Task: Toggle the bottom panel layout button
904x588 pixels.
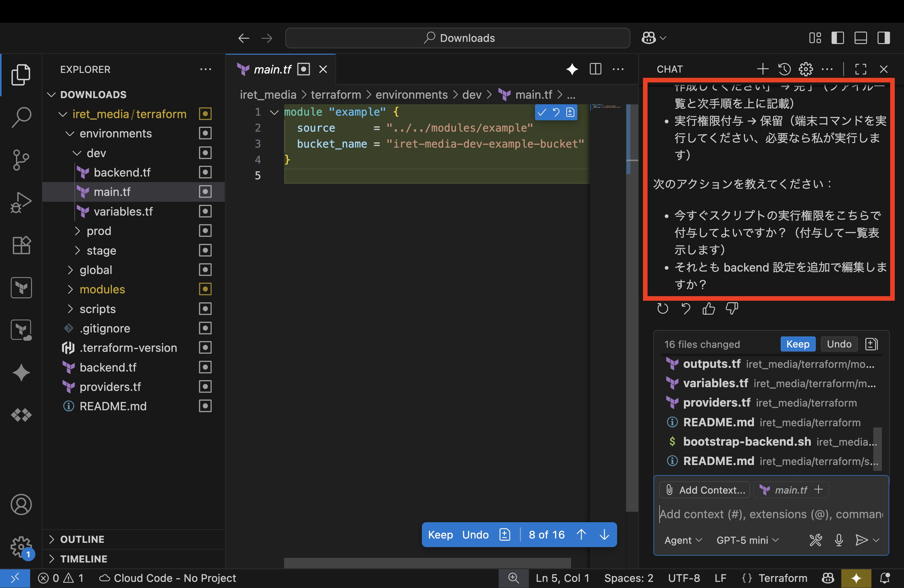Action: [x=860, y=38]
